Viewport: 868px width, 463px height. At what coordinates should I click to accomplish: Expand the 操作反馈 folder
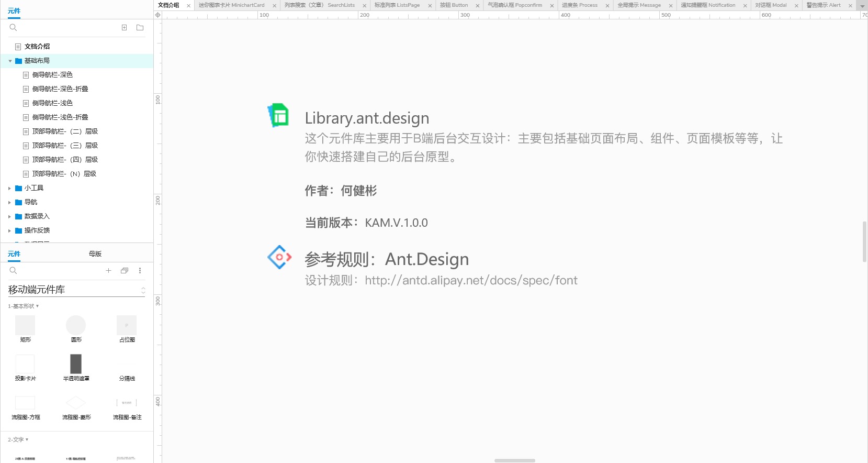click(9, 230)
